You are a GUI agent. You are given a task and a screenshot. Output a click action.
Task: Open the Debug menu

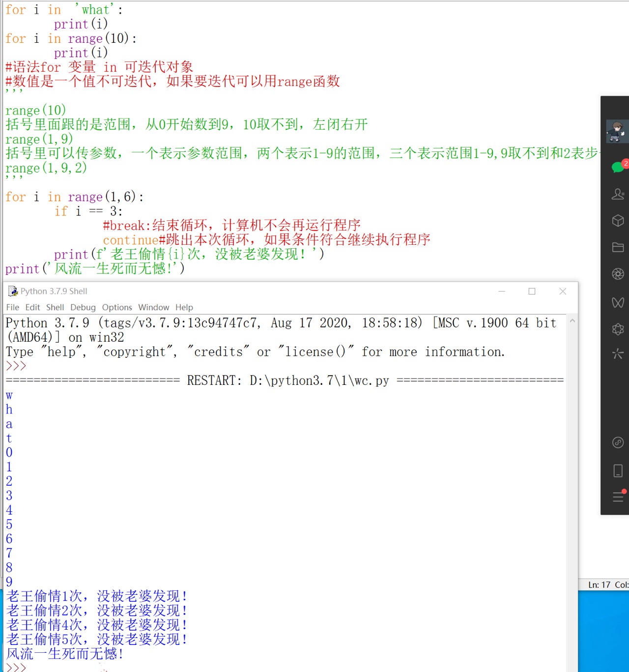(x=83, y=307)
